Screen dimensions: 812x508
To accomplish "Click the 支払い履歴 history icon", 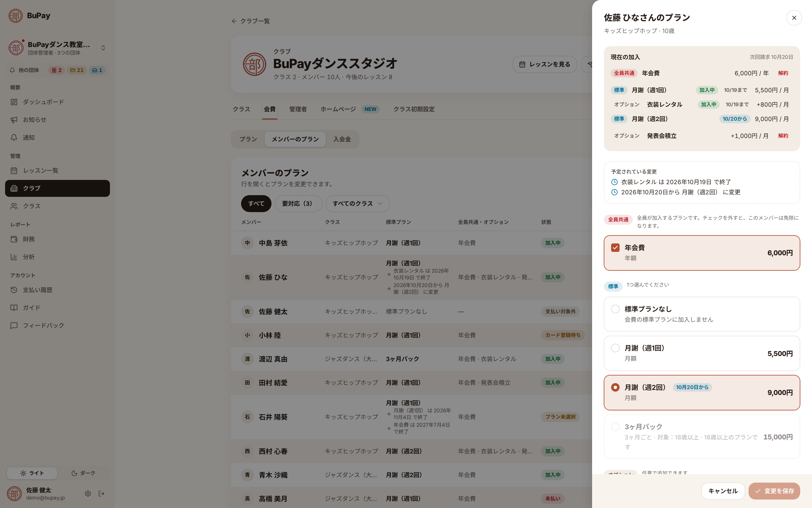I will pos(14,290).
